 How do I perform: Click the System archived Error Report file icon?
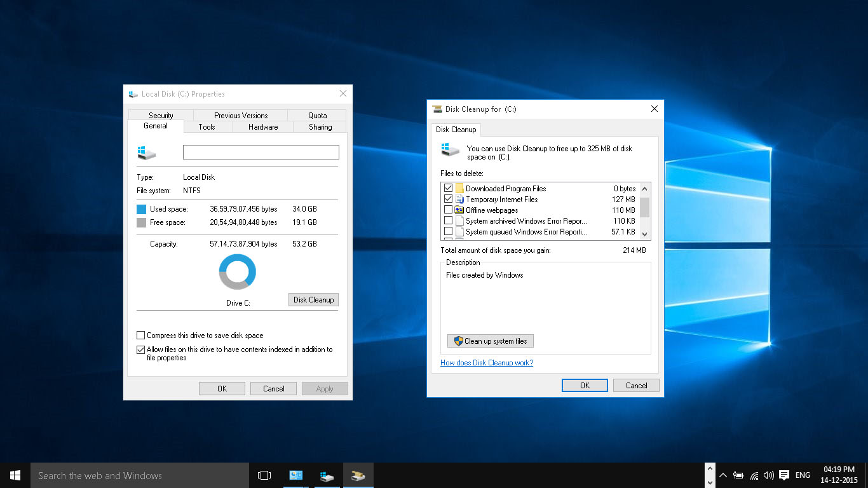tap(459, 221)
